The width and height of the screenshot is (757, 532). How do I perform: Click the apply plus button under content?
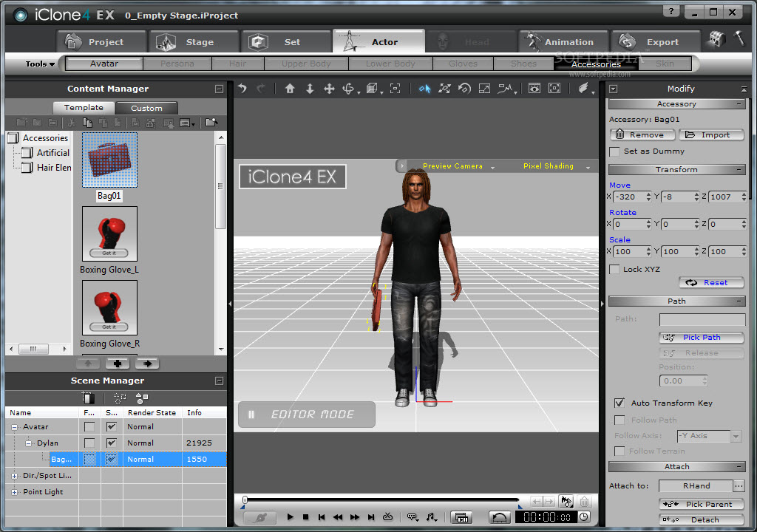pos(118,364)
